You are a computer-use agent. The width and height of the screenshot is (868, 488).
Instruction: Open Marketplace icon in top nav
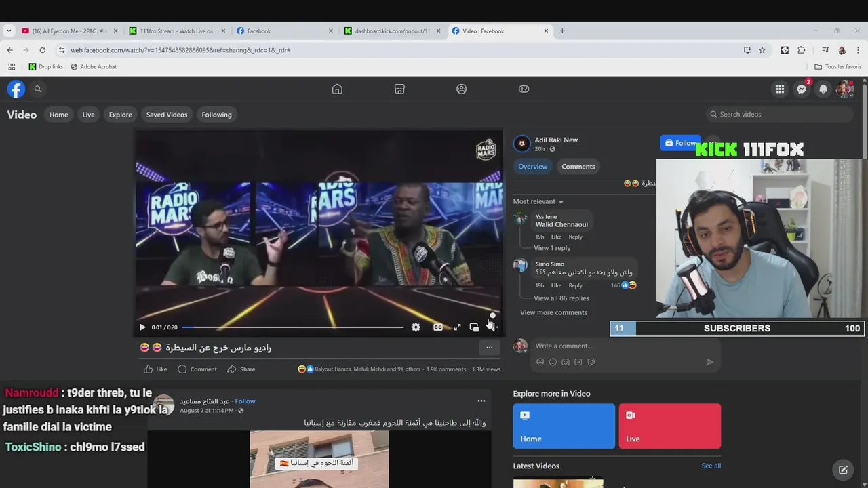pyautogui.click(x=399, y=89)
